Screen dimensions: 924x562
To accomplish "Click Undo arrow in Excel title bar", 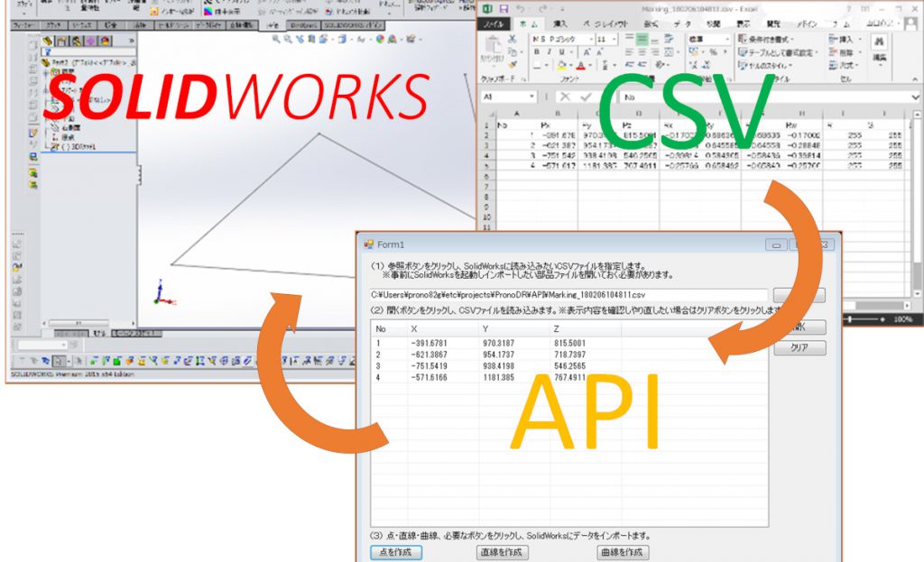I will [x=520, y=9].
